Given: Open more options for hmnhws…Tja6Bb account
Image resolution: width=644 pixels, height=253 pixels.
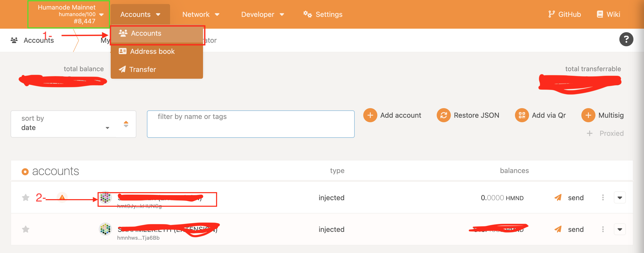Looking at the screenshot, I should tap(603, 229).
